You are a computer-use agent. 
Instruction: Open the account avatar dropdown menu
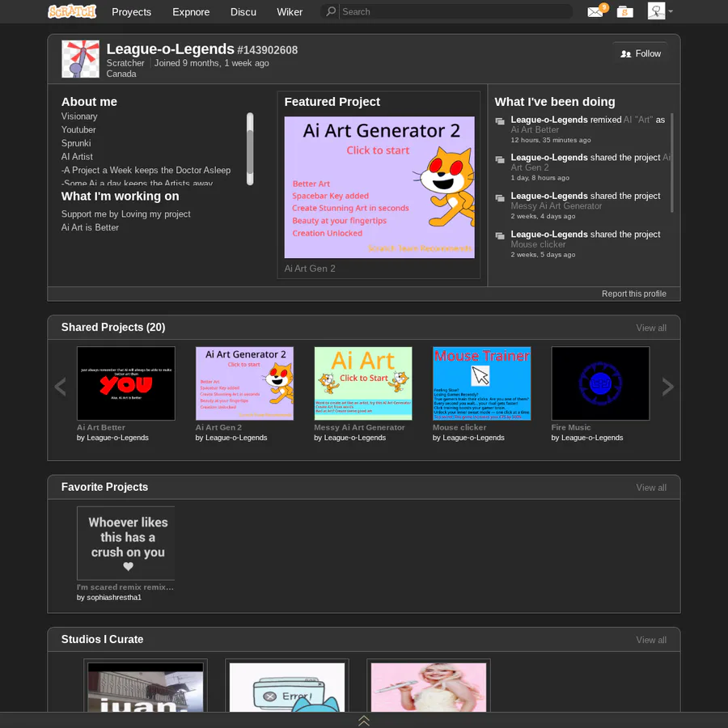tap(660, 11)
